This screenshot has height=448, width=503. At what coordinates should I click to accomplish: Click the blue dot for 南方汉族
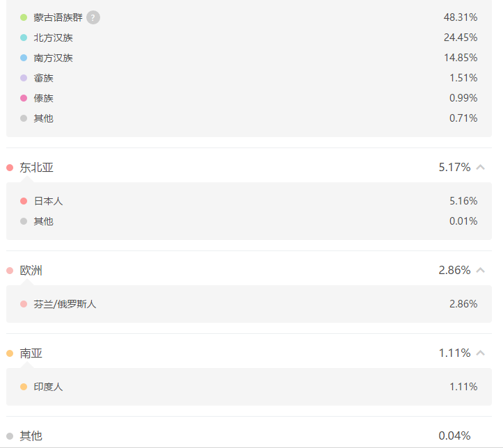pos(24,58)
